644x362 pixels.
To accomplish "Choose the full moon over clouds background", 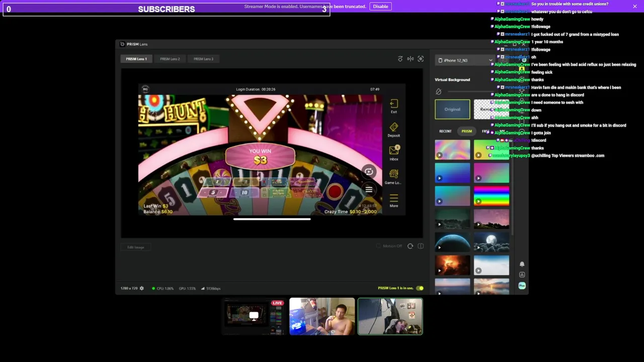I will (x=491, y=242).
